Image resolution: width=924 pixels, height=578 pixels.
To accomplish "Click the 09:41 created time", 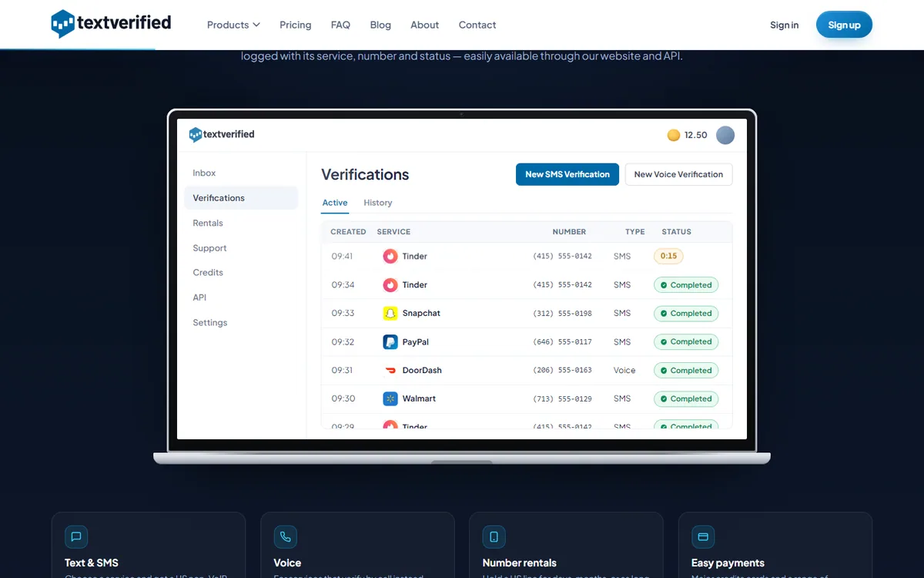I will pos(343,256).
